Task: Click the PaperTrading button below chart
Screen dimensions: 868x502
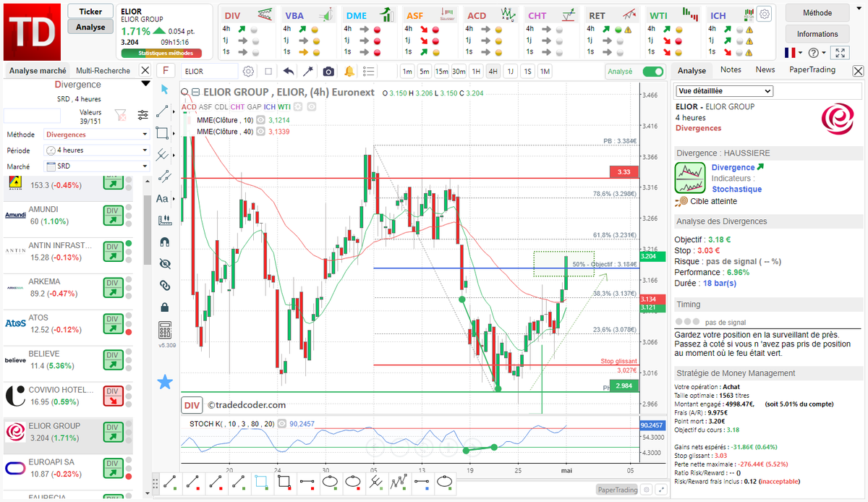Action: 617,490
